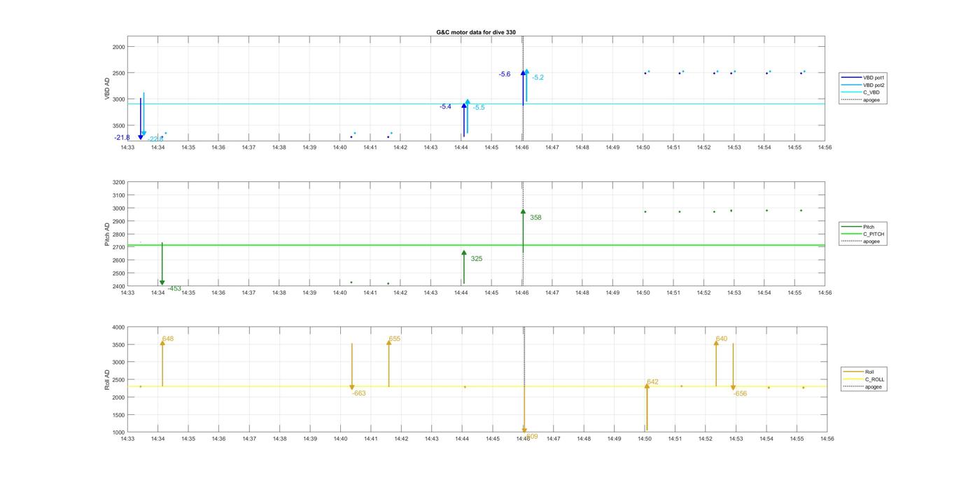Screen dimensions: 980x485
Task: Click the '14:40' tick under the Pitch plot
Action: coord(339,293)
